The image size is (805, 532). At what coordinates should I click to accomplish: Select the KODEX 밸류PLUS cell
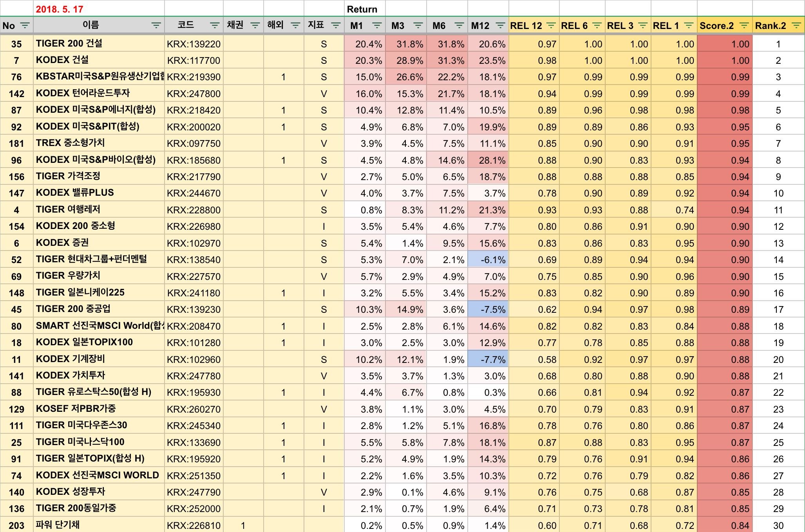(99, 193)
